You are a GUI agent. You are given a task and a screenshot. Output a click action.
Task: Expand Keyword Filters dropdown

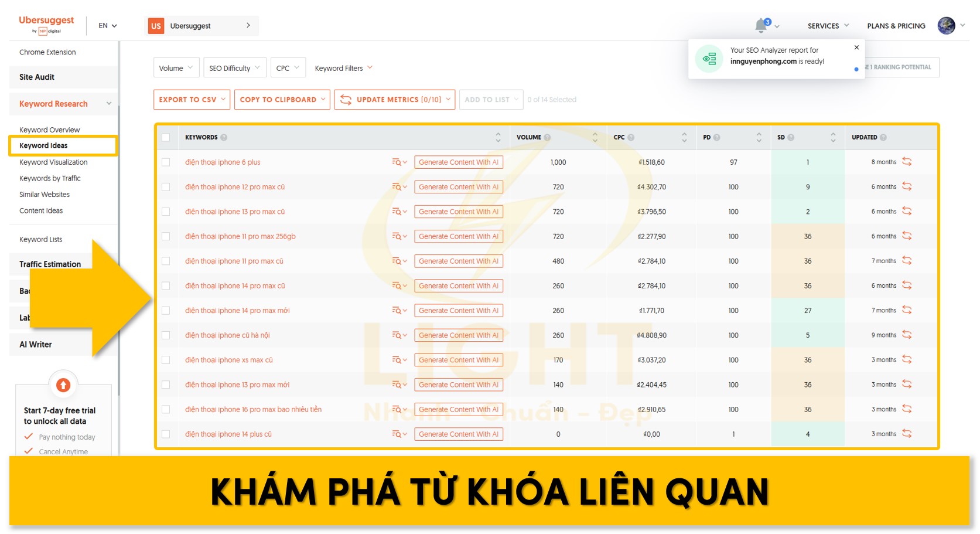(x=344, y=68)
